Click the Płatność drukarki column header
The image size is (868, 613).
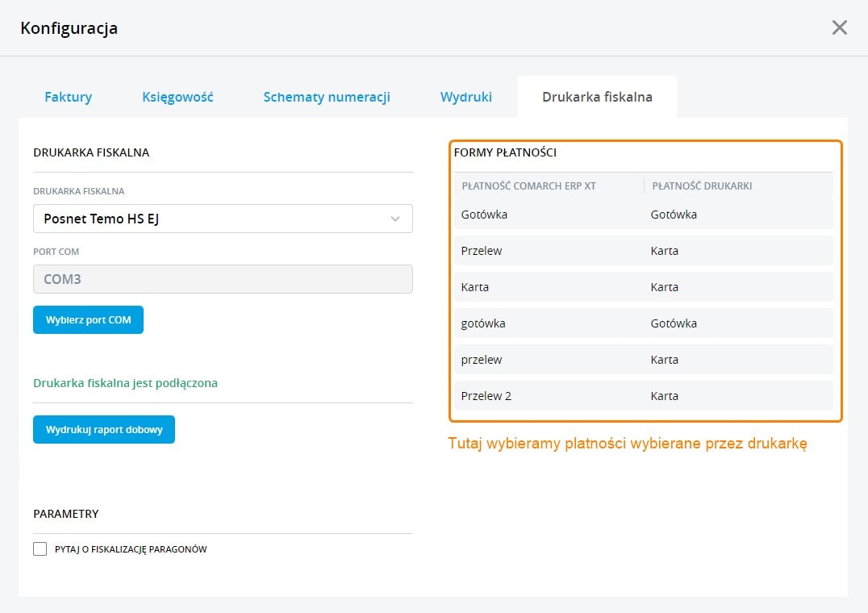point(702,186)
